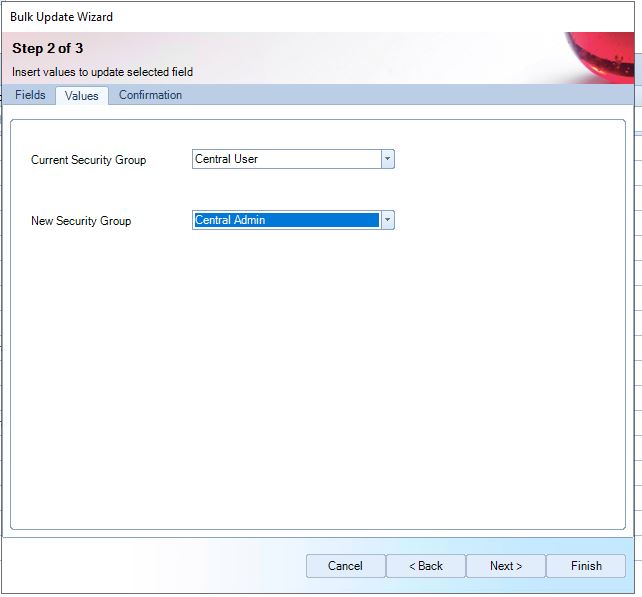Screen dimensions: 642x597
Task: Click the New Security Group label
Action: pyautogui.click(x=81, y=221)
